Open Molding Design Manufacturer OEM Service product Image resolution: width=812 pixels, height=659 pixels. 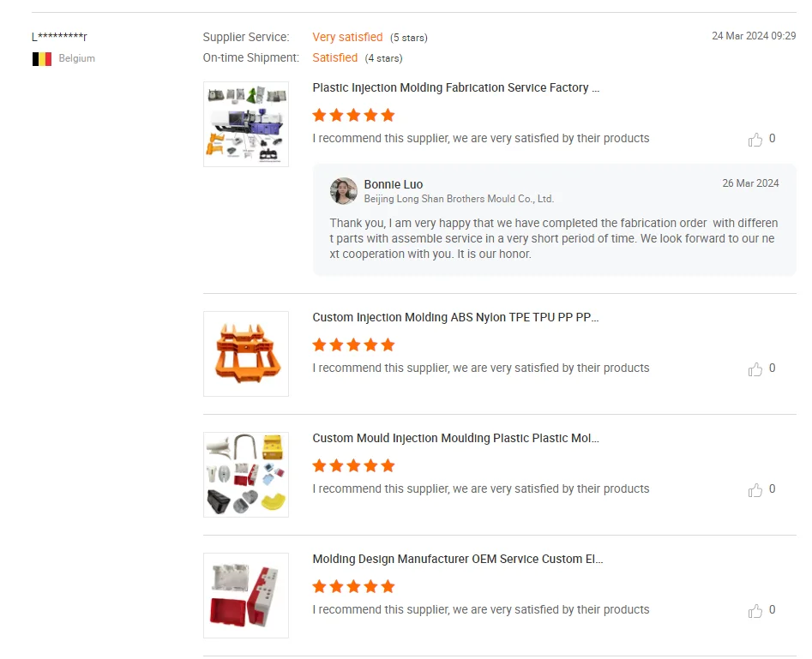(x=458, y=559)
